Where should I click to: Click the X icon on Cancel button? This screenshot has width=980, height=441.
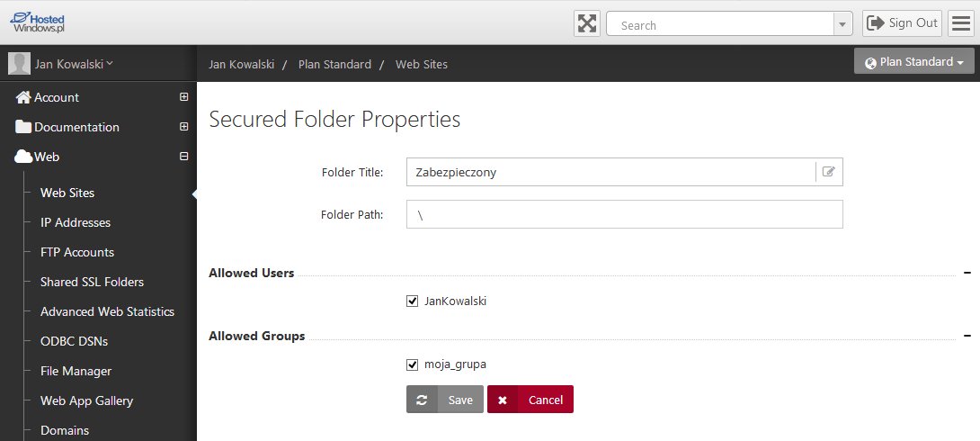pyautogui.click(x=503, y=400)
